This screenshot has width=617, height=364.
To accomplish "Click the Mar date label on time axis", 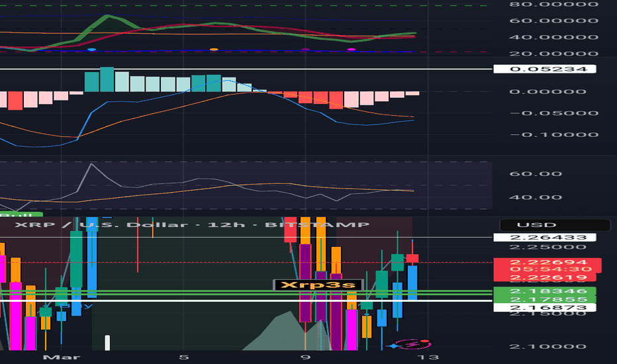I will click(62, 357).
